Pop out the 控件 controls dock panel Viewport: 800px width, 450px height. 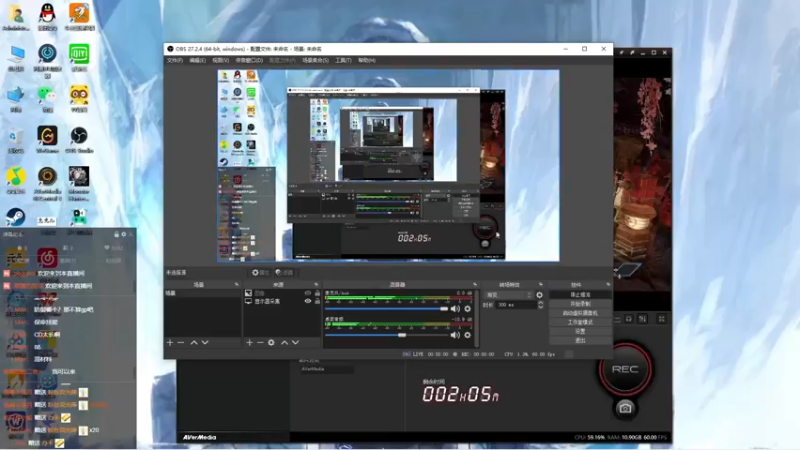pyautogui.click(x=608, y=284)
